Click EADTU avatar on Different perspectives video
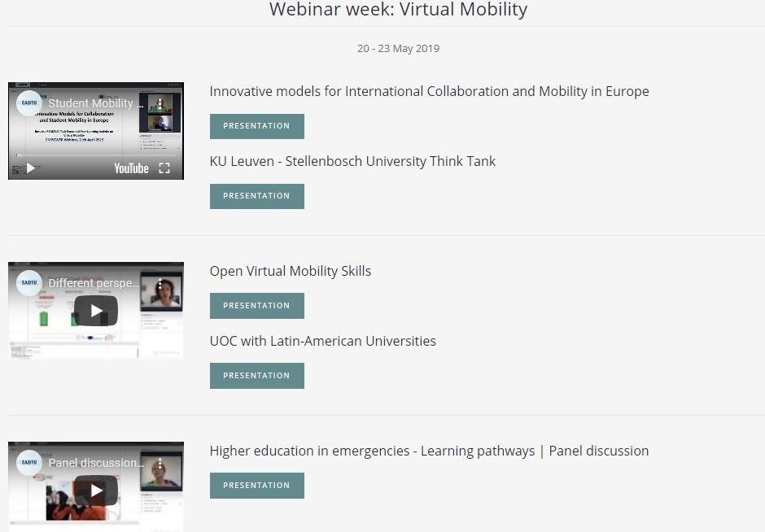 [x=29, y=283]
